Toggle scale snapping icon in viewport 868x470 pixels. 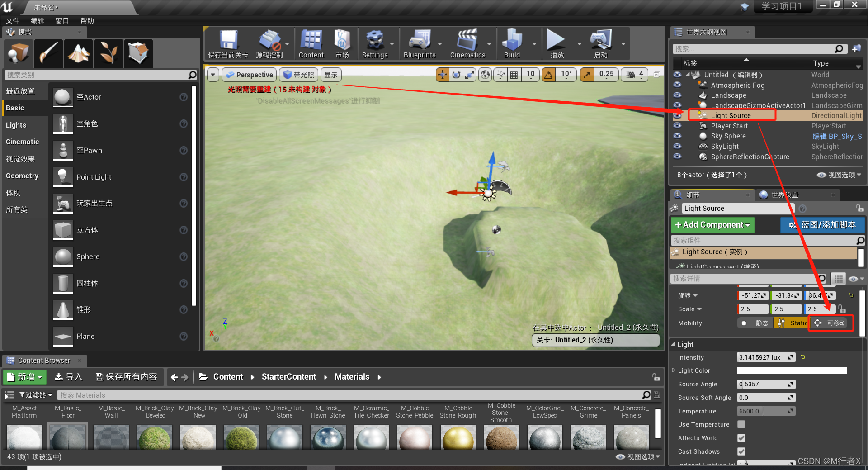coord(587,75)
